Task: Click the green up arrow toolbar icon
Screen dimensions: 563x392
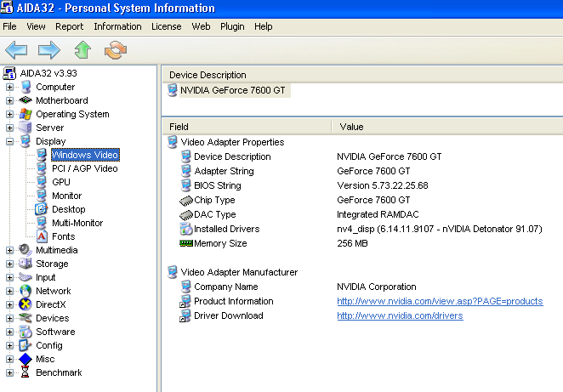Action: coord(82,50)
